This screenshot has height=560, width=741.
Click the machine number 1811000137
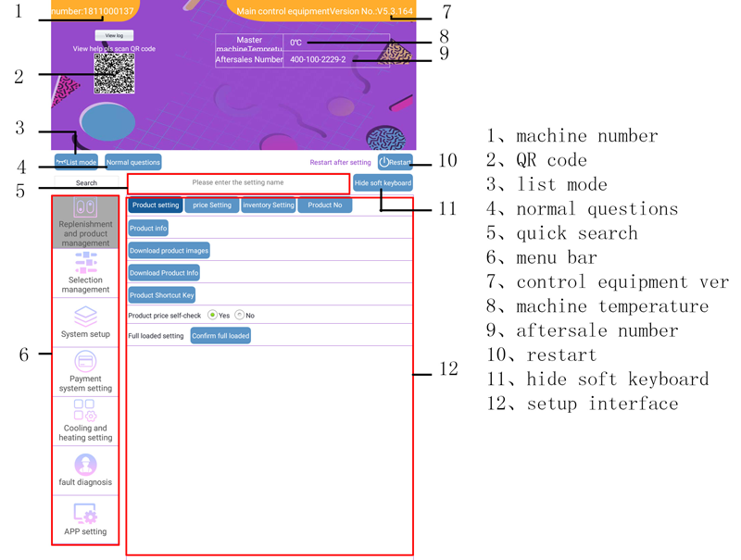108,11
